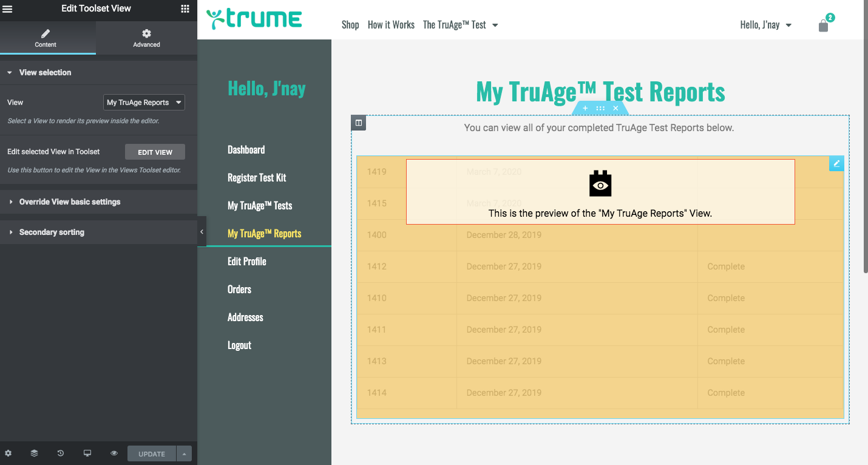The height and width of the screenshot is (465, 868).
Task: Click the blue edit widget pencil icon
Action: pyautogui.click(x=836, y=163)
